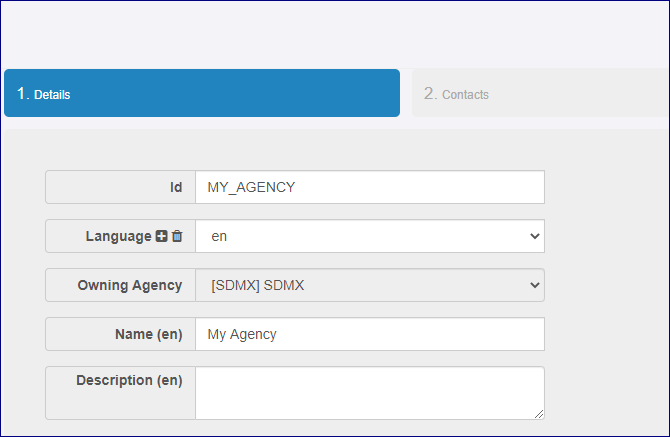The width and height of the screenshot is (670, 437).
Task: Click step number 2 in wizard header
Action: (x=430, y=94)
